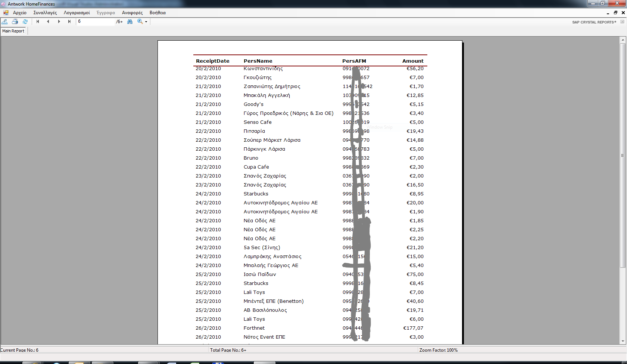Click the €14,88 amount cell
The width and height of the screenshot is (627, 364).
(x=415, y=140)
